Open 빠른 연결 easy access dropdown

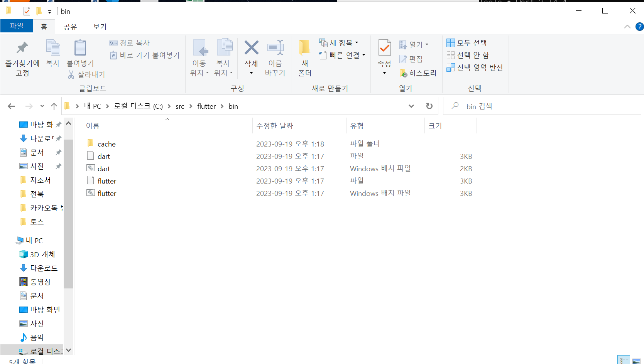tap(342, 55)
